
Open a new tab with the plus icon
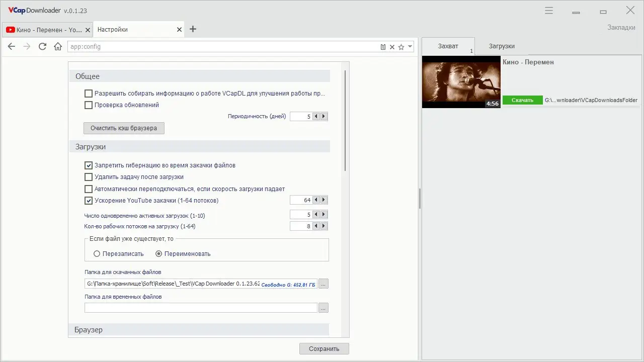pyautogui.click(x=193, y=29)
